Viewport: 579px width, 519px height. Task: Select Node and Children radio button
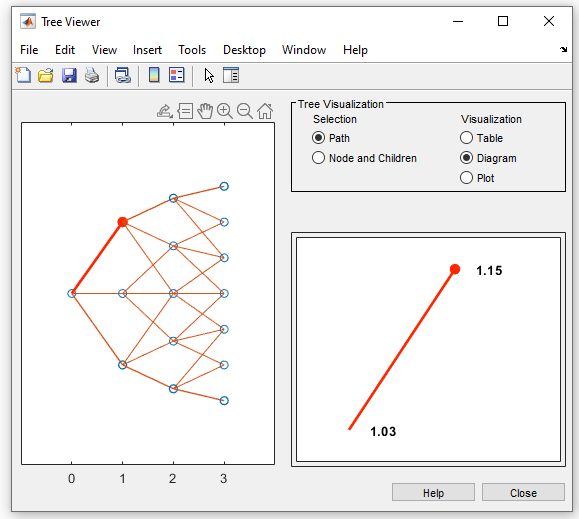coord(318,158)
